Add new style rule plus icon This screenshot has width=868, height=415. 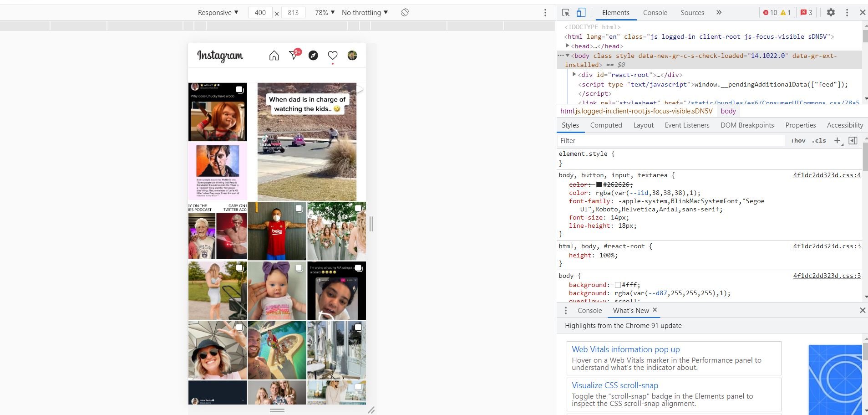(837, 141)
